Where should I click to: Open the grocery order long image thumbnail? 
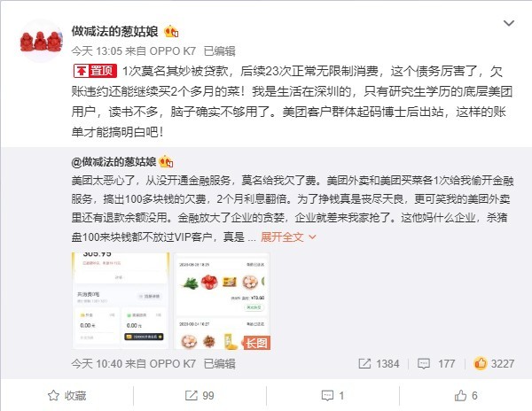222,301
